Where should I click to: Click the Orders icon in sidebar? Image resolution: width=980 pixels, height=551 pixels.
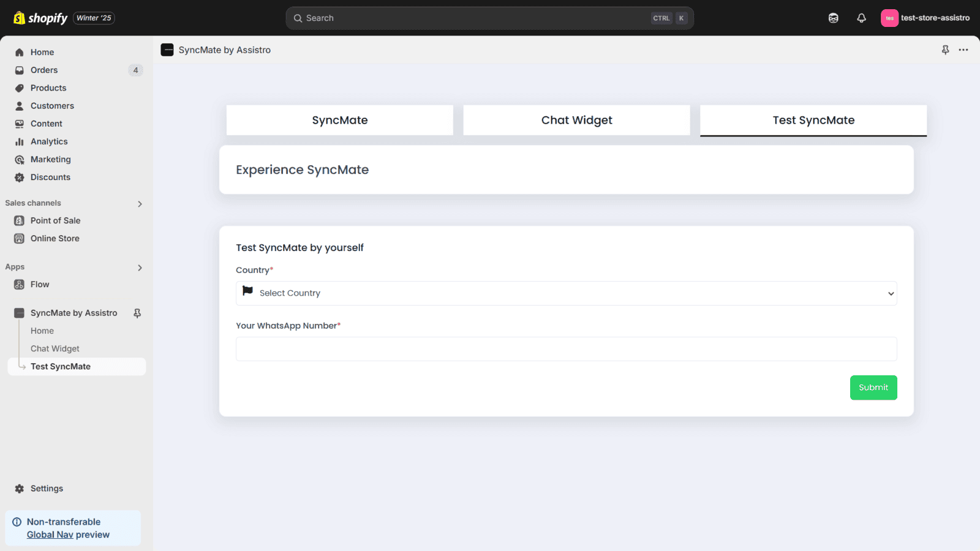20,70
